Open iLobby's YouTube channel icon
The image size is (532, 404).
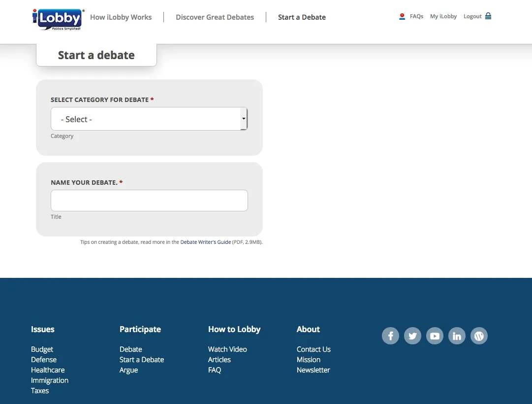[x=435, y=336]
